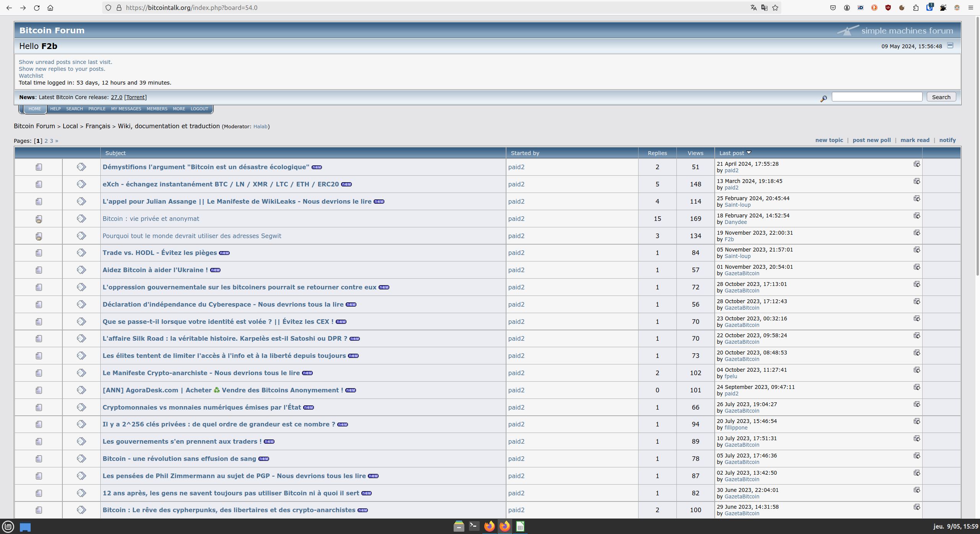This screenshot has height=534, width=980.
Task: Open last post icon for Bitcoin vie privée topic
Action: (x=917, y=216)
